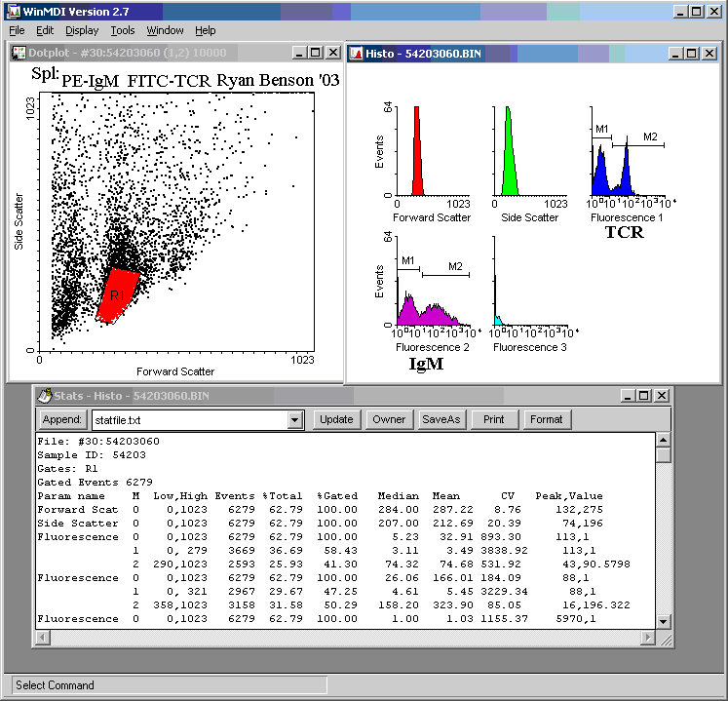Viewport: 728px width, 701px height.
Task: Open the Display menu
Action: [x=82, y=31]
